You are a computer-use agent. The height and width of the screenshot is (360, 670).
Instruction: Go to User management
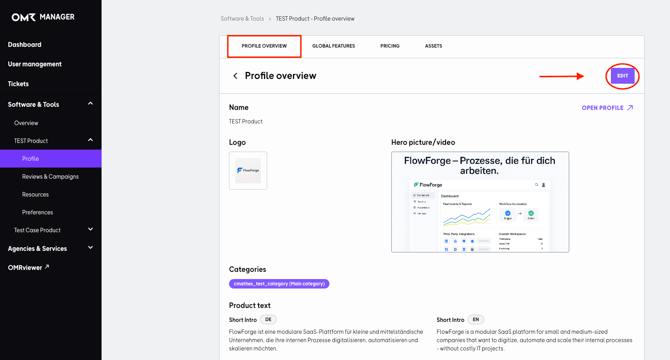click(x=35, y=64)
